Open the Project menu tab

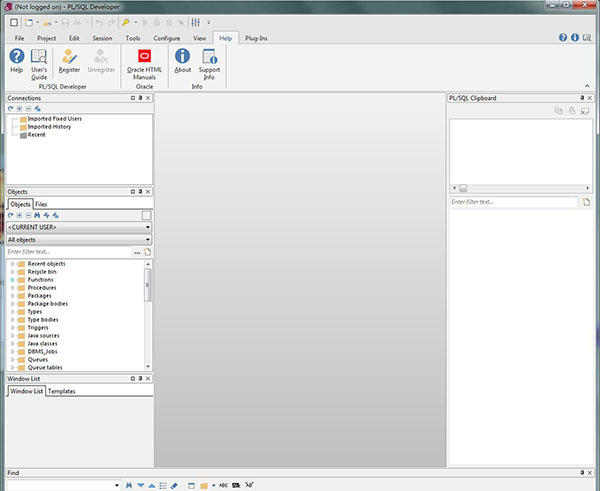pos(46,38)
